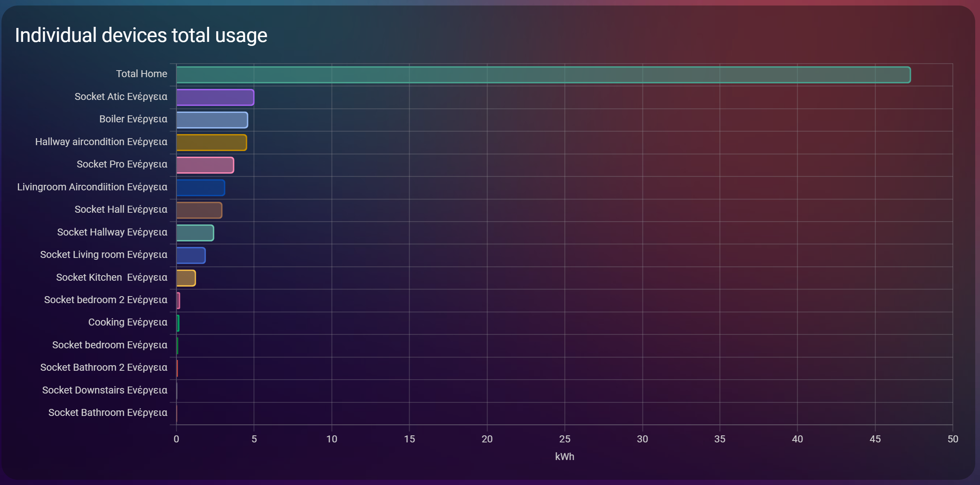This screenshot has width=980, height=485.
Task: Click the Socket bedroom 2 label
Action: click(105, 300)
